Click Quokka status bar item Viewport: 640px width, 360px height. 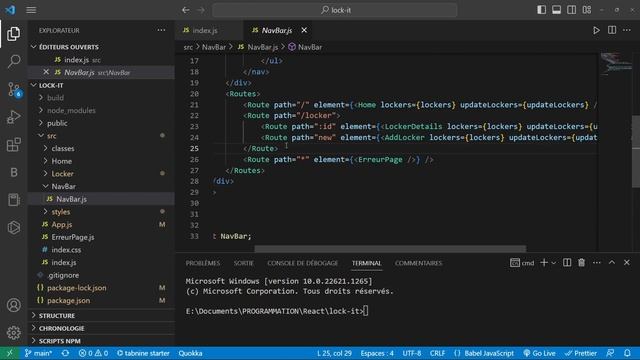point(190,353)
